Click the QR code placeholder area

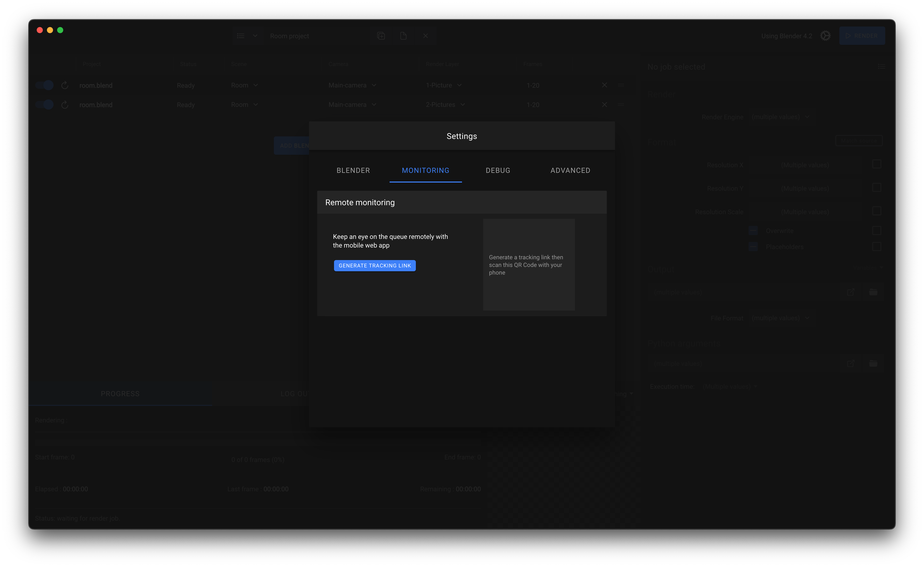(529, 264)
